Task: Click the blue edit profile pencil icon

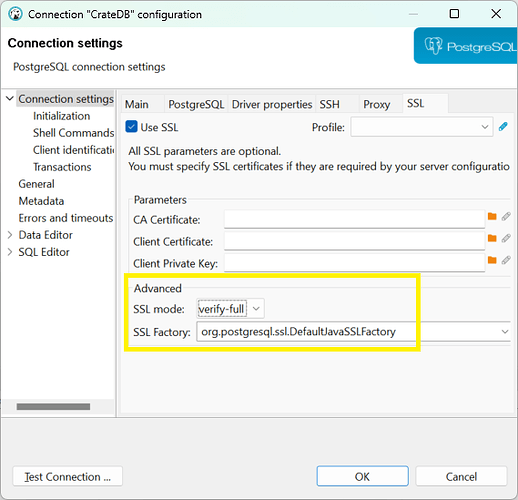Action: click(x=503, y=127)
